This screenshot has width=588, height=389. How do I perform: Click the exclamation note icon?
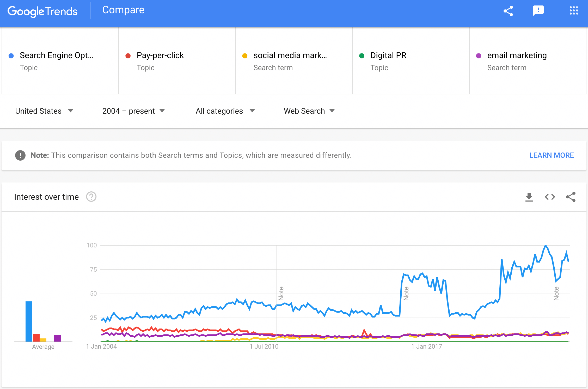20,155
